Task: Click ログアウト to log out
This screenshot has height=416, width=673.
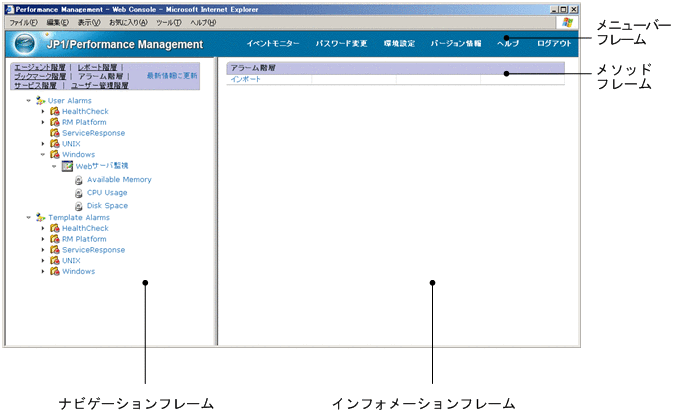Action: pos(554,43)
